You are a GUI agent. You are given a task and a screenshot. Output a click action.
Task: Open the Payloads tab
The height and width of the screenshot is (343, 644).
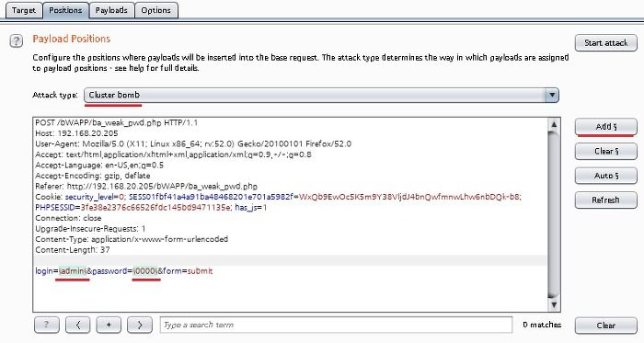(111, 10)
